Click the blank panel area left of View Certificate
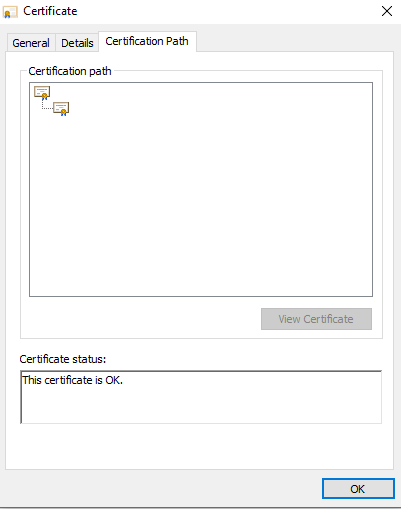Screen dimensions: 401x509 click(x=140, y=318)
